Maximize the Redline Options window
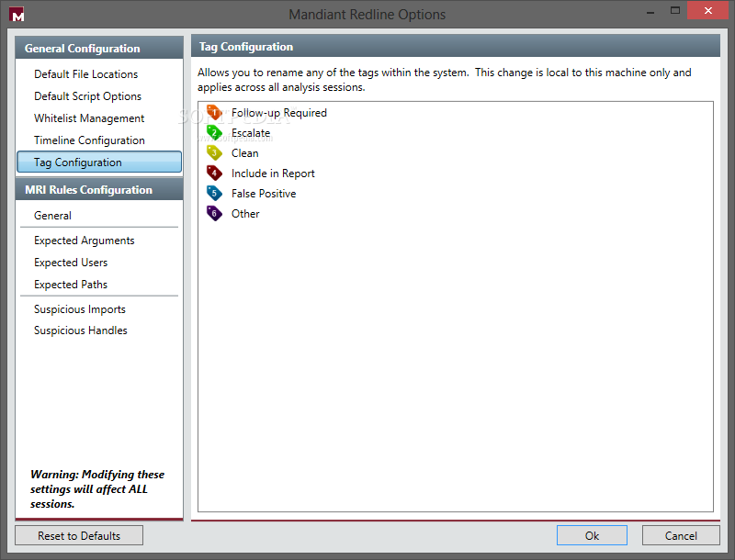This screenshot has height=560, width=735. click(x=675, y=11)
